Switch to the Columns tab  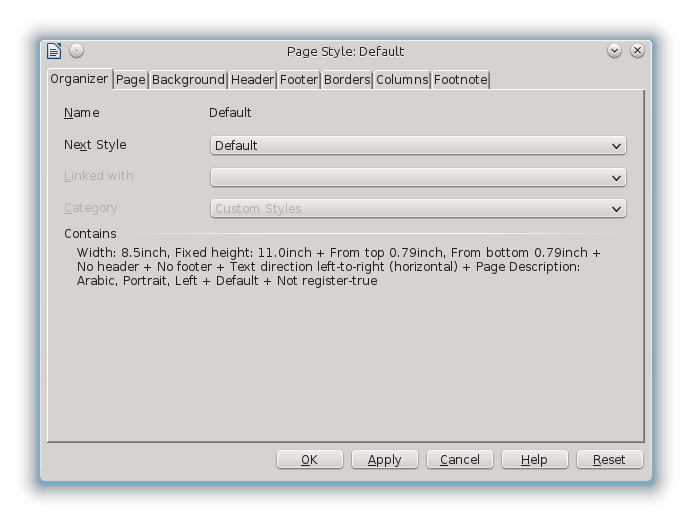click(402, 80)
